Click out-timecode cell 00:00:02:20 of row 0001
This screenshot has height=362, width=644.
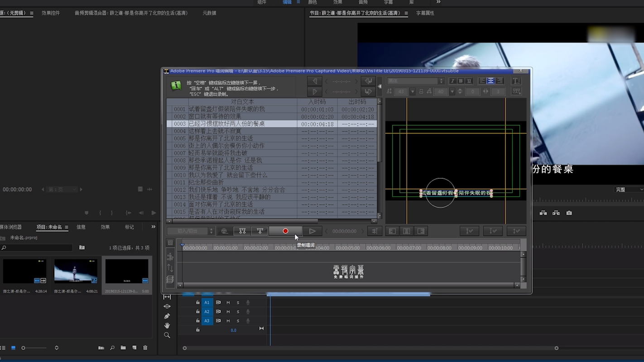(x=357, y=109)
